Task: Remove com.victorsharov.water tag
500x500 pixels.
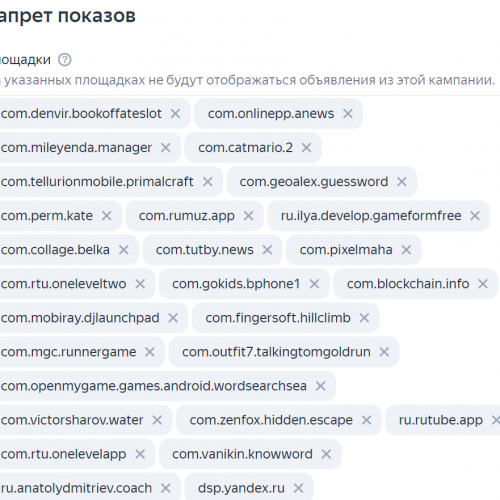Action: click(157, 420)
